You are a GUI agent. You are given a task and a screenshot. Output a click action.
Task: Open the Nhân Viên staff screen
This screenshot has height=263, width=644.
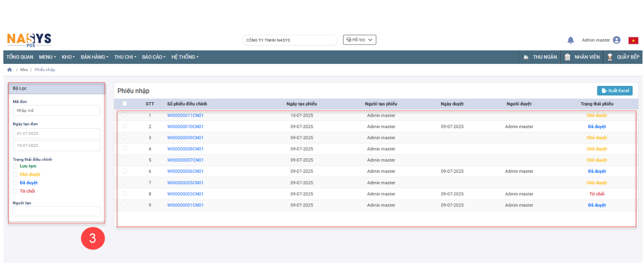click(582, 57)
